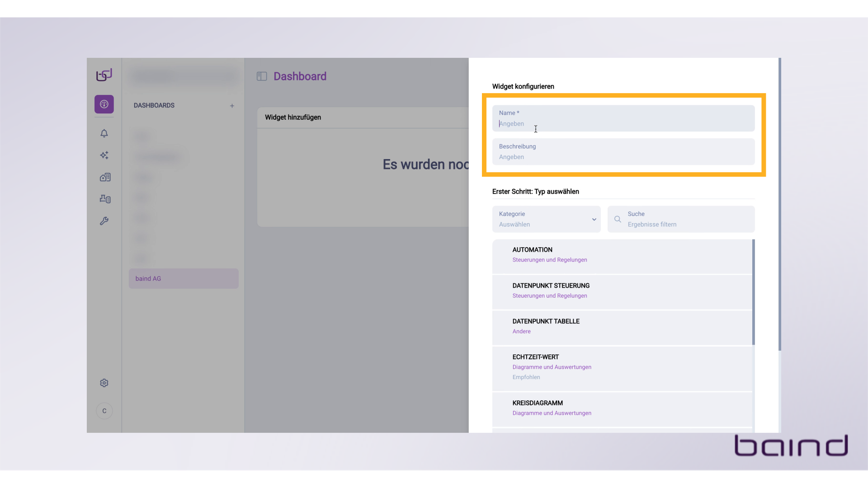Image resolution: width=868 pixels, height=488 pixels.
Task: Add a new dashboard with the plus button
Action: tap(232, 106)
